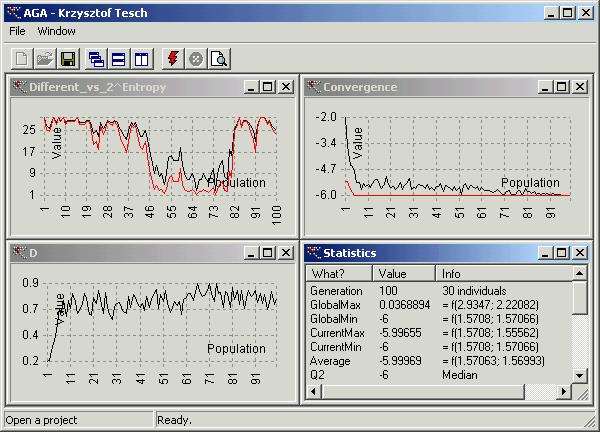Click the Statistics vertical scrollbar thumb

point(579,297)
